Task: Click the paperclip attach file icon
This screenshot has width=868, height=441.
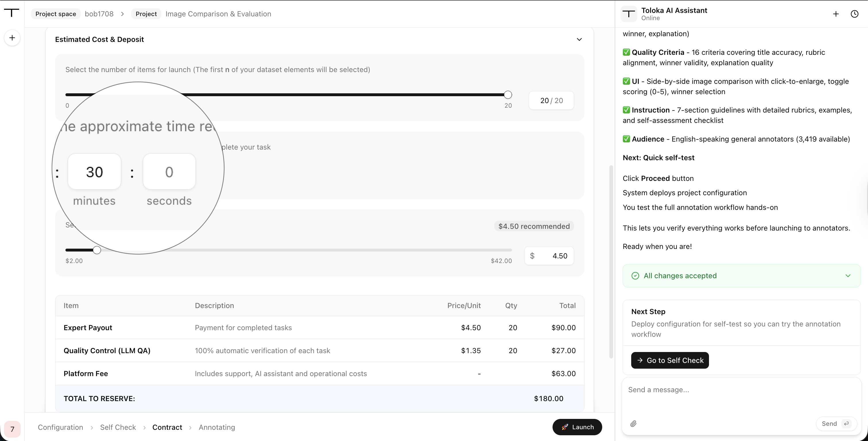Action: coord(633,424)
